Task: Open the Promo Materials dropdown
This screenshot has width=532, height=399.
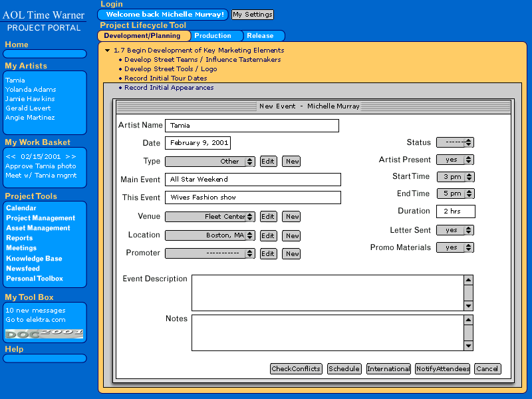Action: click(455, 247)
